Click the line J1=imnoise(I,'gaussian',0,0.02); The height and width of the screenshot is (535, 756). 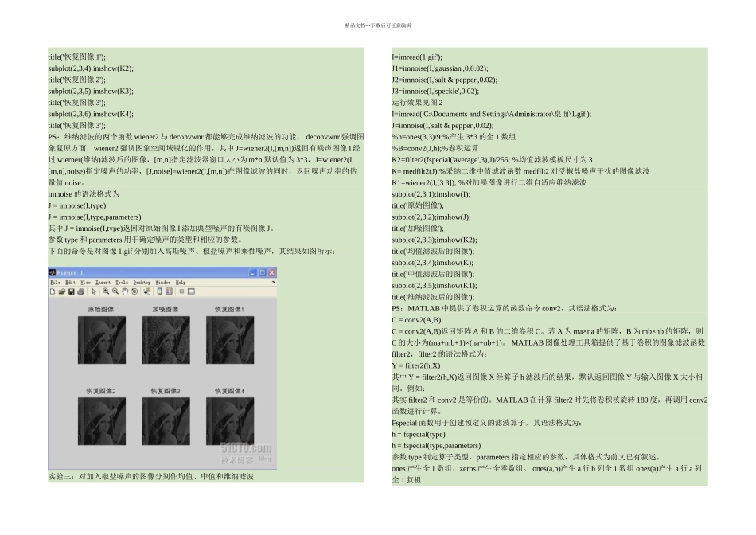pyautogui.click(x=440, y=68)
